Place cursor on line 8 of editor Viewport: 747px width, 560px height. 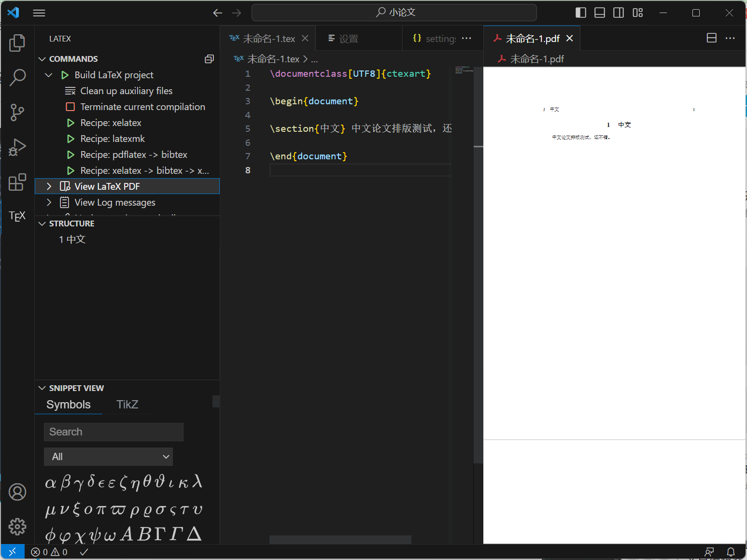pyautogui.click(x=360, y=170)
